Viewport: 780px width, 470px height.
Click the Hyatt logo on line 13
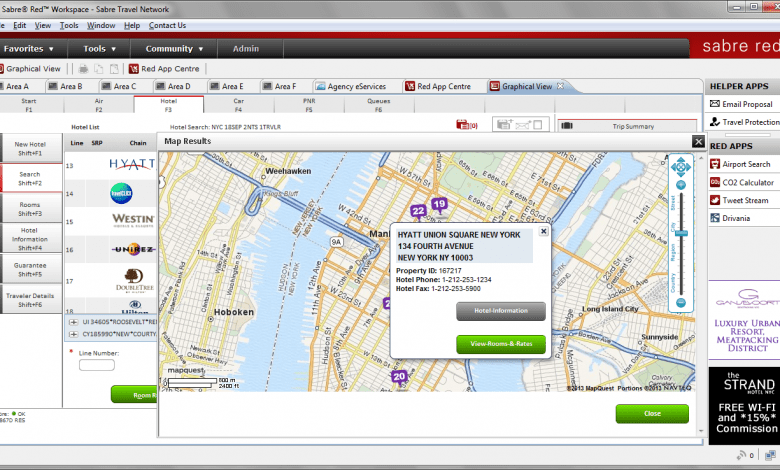132,164
